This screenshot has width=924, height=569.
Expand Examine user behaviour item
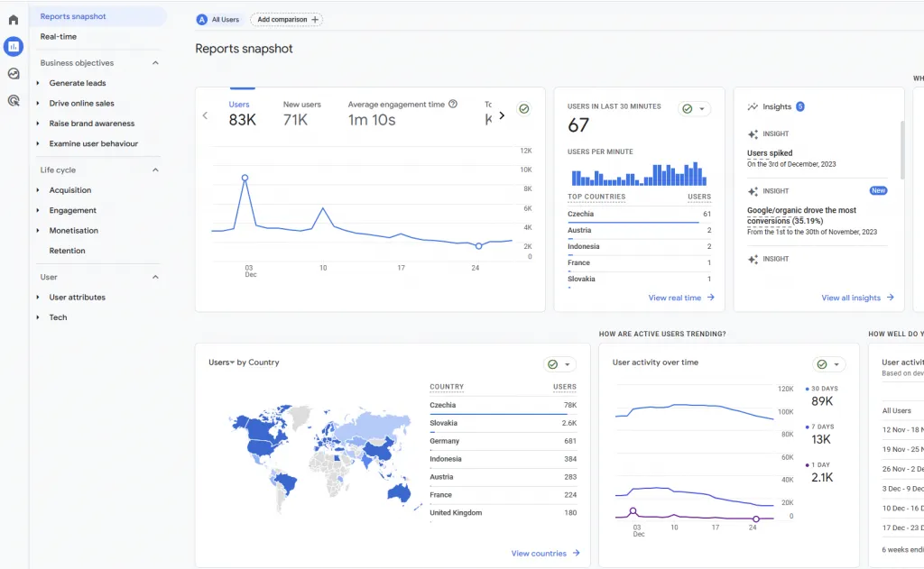pos(38,143)
